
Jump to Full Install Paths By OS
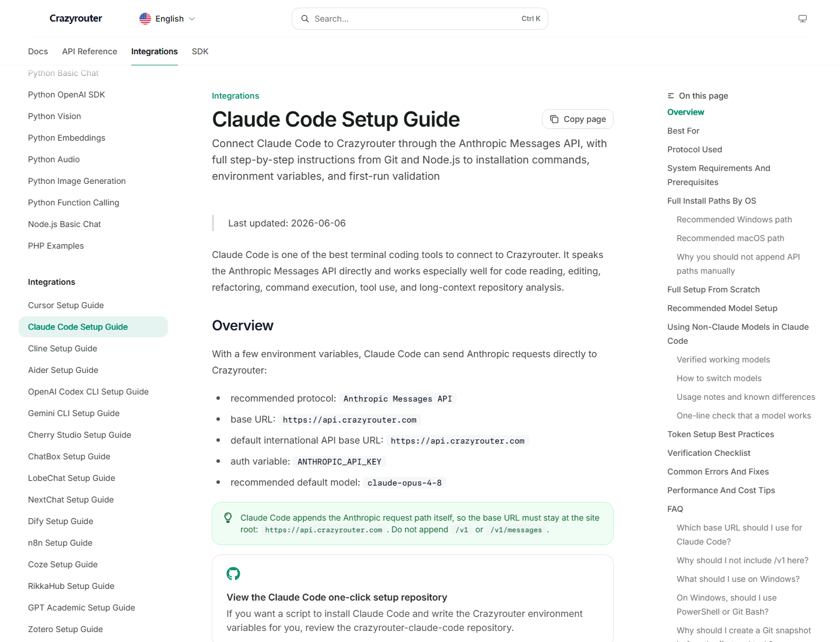(712, 201)
